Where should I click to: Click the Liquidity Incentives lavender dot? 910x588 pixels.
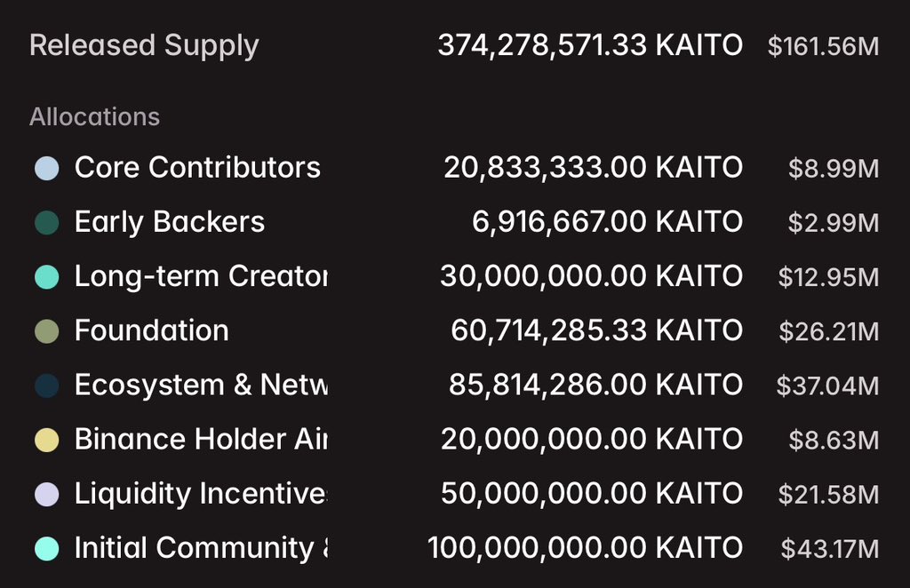(46, 494)
